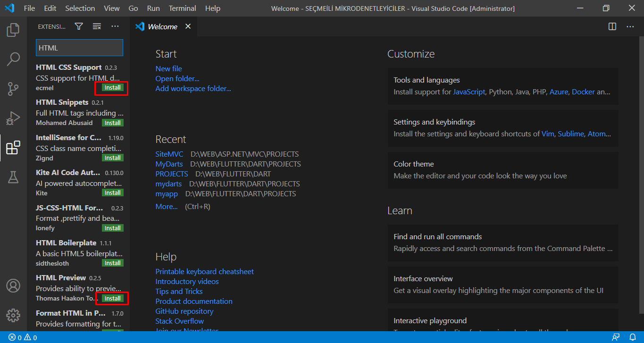Screen dimensions: 644x343
Task: Filter extensions using the funnel icon
Action: (79, 26)
